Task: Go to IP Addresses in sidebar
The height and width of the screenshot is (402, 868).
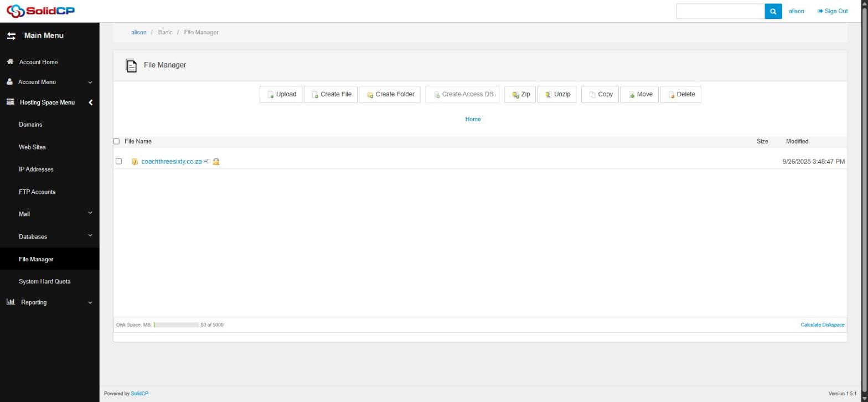Action: coord(36,169)
